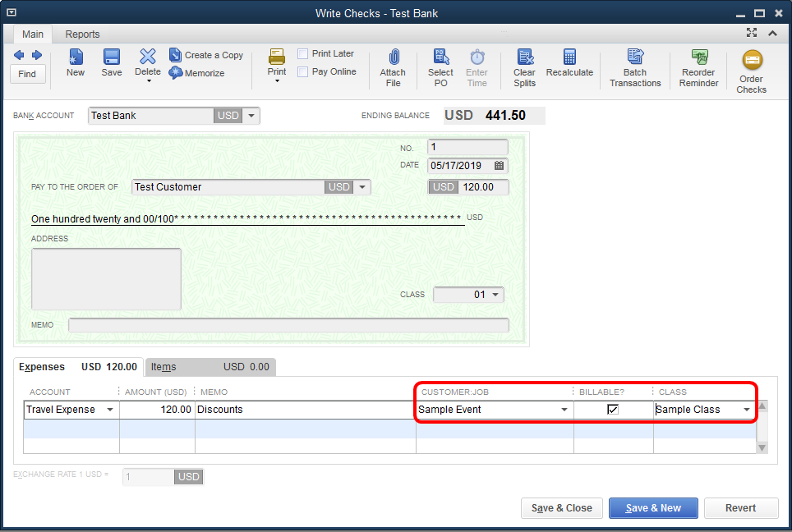The height and width of the screenshot is (532, 792).
Task: Open Reorder Reminder
Action: point(698,68)
